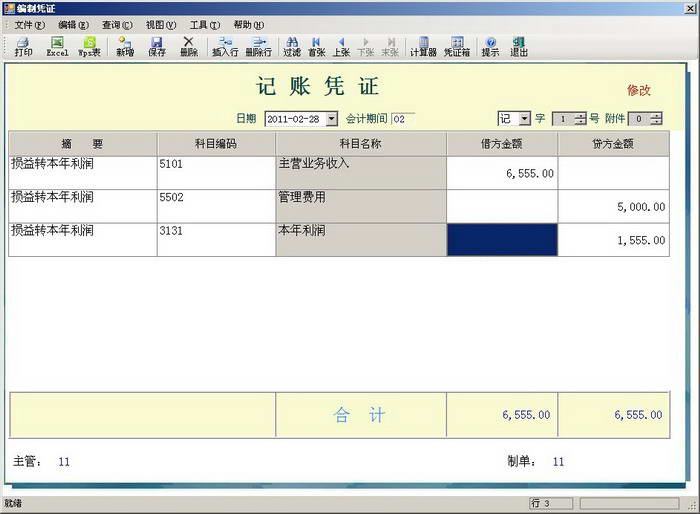Exit via the 退出 toolbar icon

(x=519, y=46)
